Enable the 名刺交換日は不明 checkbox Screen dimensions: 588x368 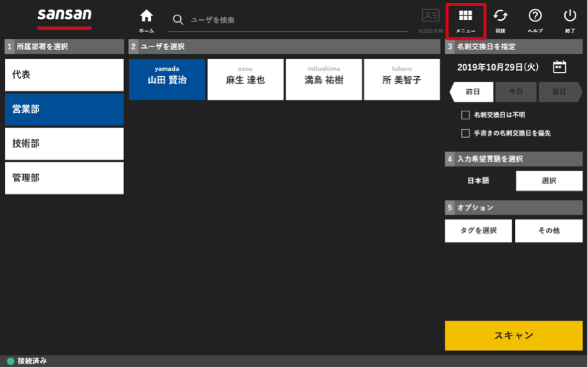[x=465, y=115]
